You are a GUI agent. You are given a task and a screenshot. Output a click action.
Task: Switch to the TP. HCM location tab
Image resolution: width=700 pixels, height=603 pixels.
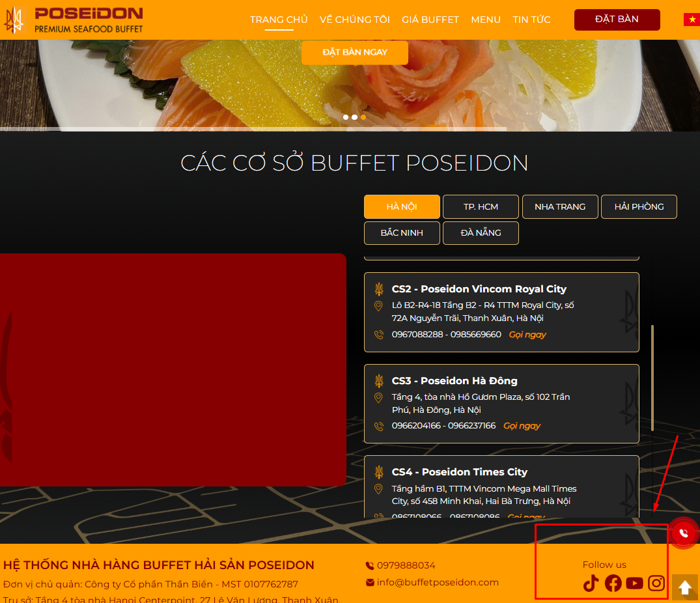(481, 206)
